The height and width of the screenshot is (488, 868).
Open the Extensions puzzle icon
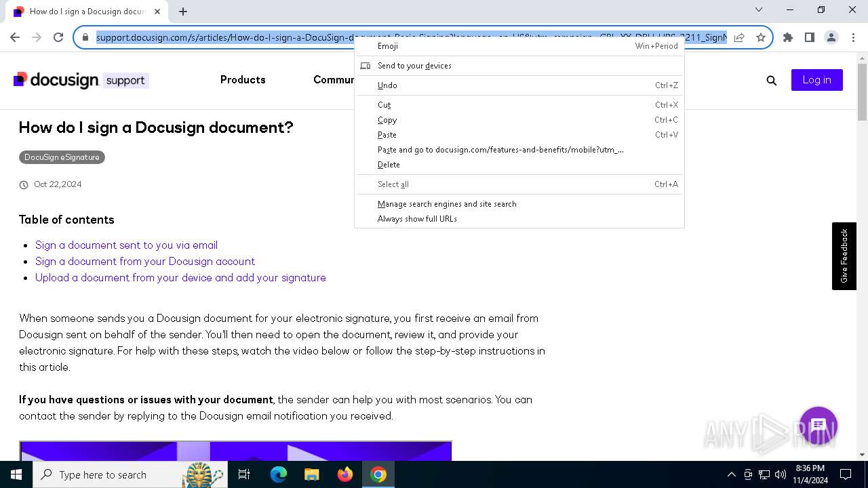(788, 37)
